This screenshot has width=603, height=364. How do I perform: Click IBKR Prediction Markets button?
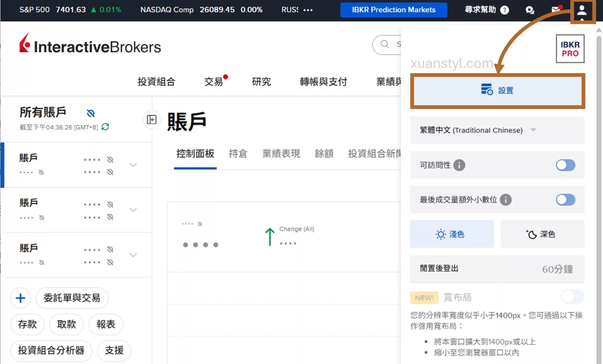pos(394,10)
